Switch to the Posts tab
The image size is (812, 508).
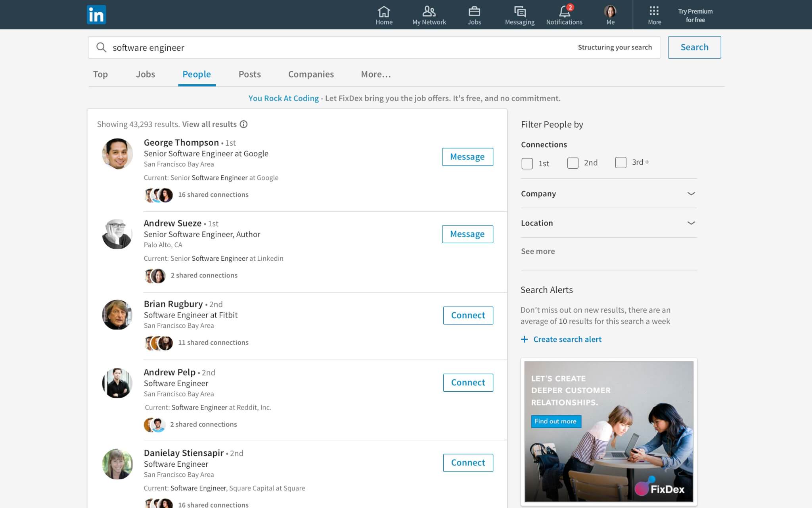249,74
